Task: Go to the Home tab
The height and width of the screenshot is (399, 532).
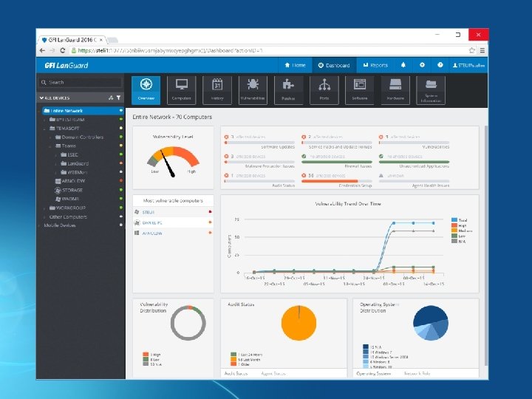Action: [295, 65]
